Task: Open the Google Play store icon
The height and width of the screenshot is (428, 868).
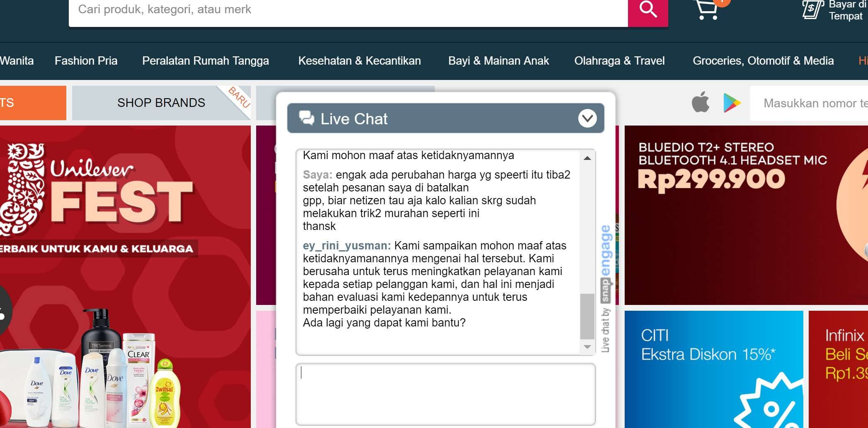Action: pos(732,103)
